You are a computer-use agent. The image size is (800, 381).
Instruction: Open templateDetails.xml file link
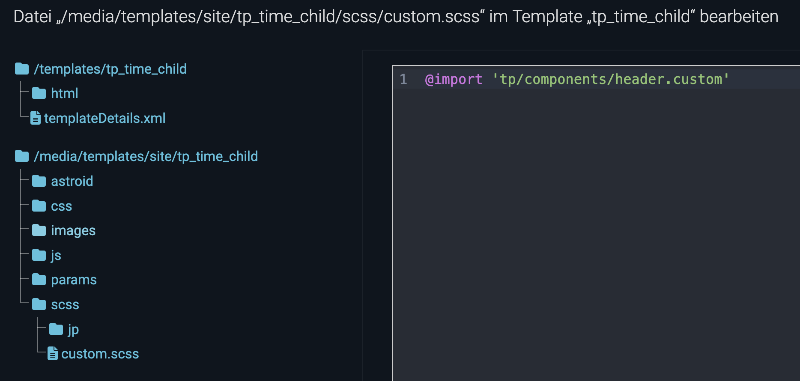coord(105,119)
